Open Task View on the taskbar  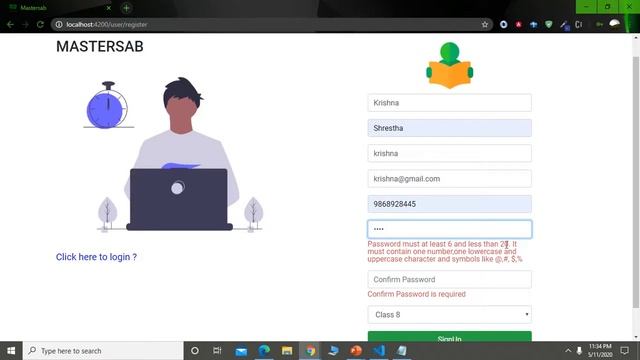point(217,351)
